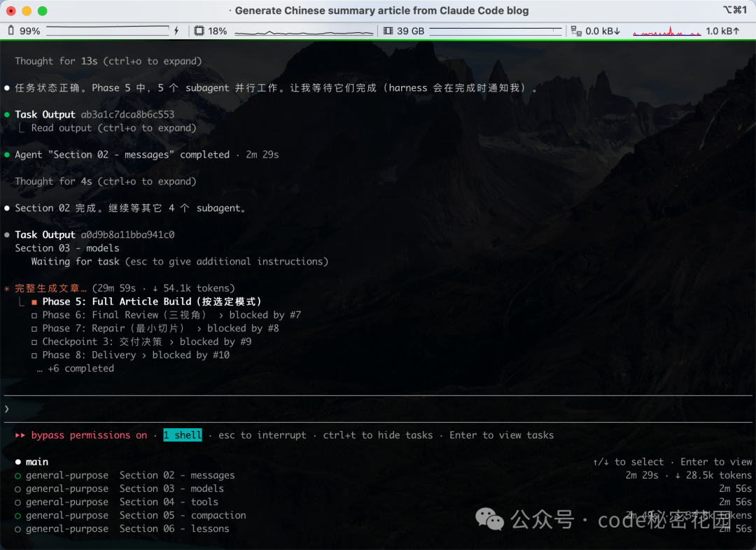Click the prompt chevron symbol
756x550 pixels.
coord(7,409)
